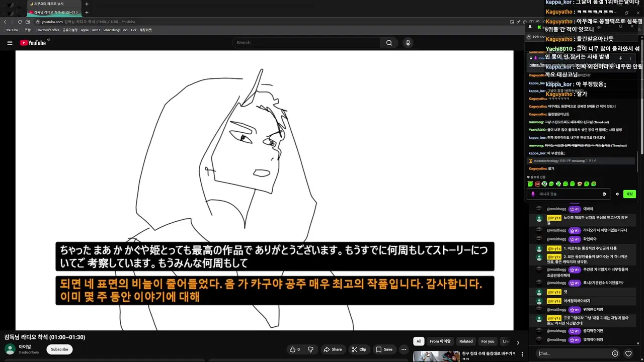Image resolution: width=644 pixels, height=362 pixels.
Task: Create a Clip of the video
Action: pos(359,349)
